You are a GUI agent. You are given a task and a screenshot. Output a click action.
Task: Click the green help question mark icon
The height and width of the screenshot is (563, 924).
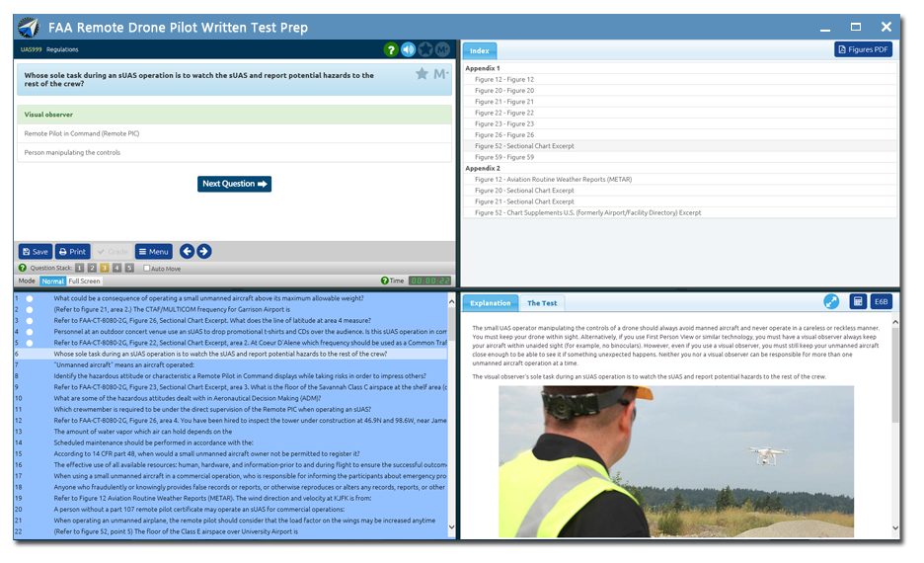(x=392, y=49)
